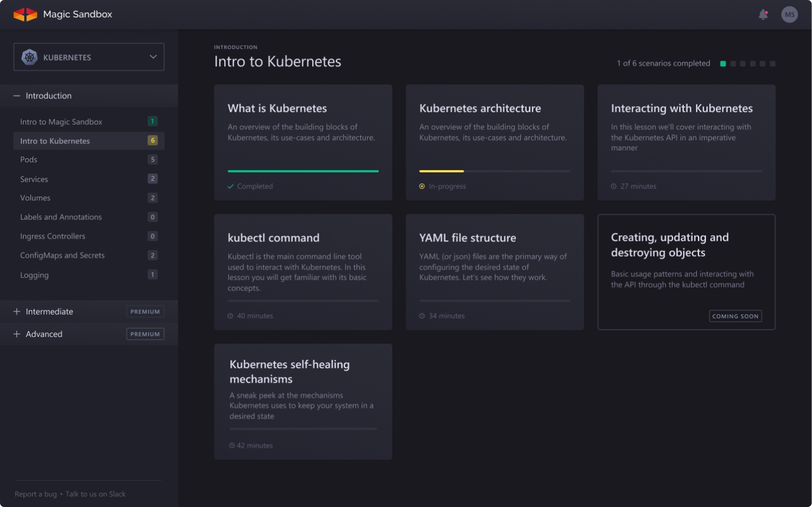The height and width of the screenshot is (507, 812).
Task: Click the Kubernetes architecture progress bar
Action: pyautogui.click(x=495, y=171)
